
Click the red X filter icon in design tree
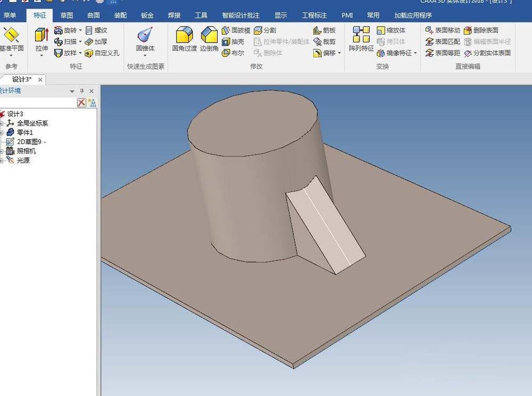pyautogui.click(x=81, y=103)
